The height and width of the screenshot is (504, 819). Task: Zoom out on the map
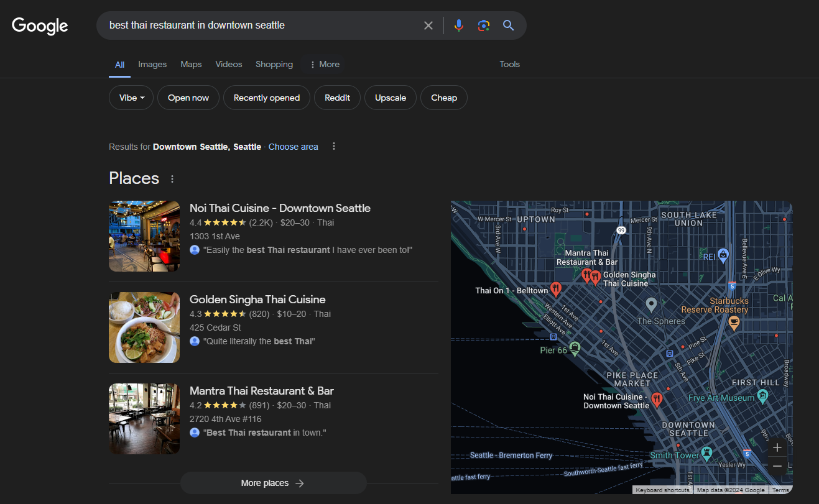[x=777, y=466]
